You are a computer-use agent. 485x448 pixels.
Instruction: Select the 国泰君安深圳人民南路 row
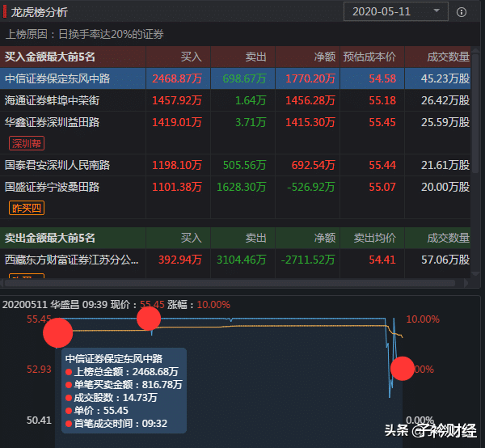point(235,165)
